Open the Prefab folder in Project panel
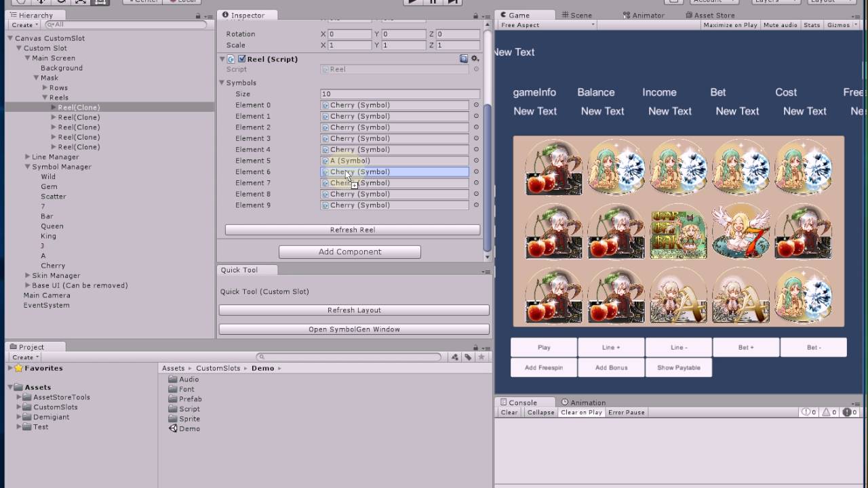This screenshot has height=488, width=868. pos(185,399)
